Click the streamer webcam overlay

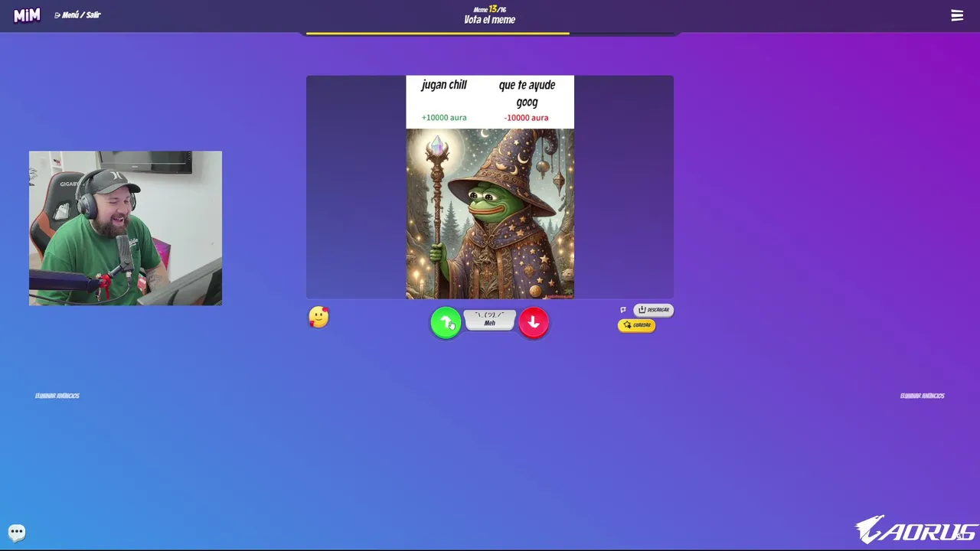point(126,228)
